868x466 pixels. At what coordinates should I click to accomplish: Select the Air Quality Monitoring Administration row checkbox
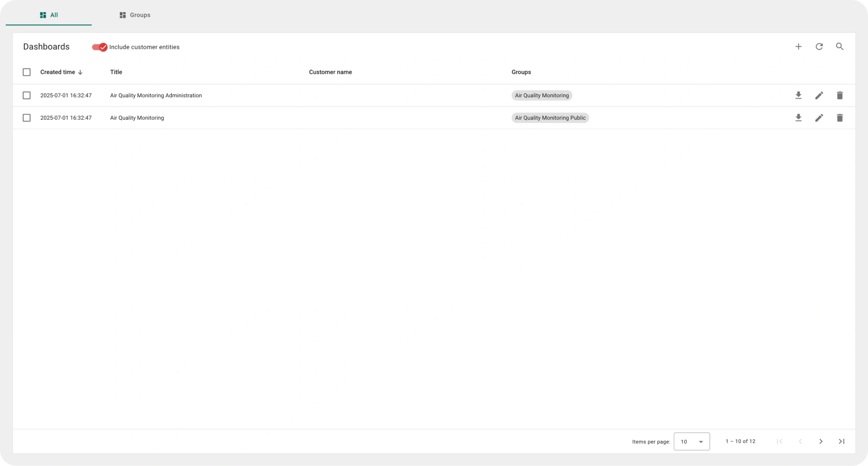pyautogui.click(x=27, y=95)
